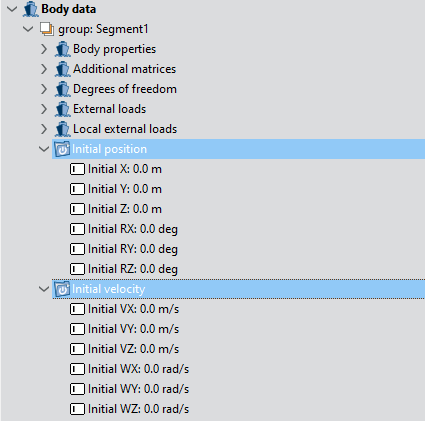Select the Initial RY rotation entry
This screenshot has width=425, height=421.
pos(124,249)
